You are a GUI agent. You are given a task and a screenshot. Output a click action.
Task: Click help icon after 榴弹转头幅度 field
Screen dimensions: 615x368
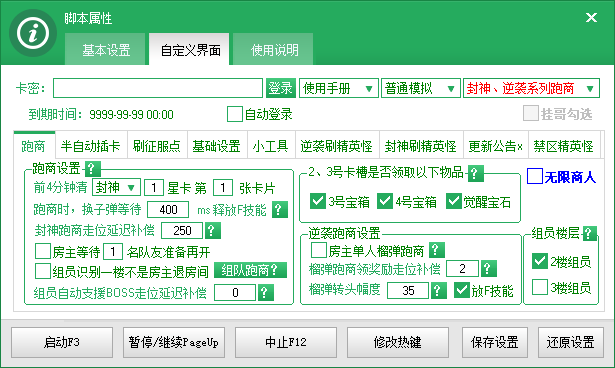tap(439, 290)
